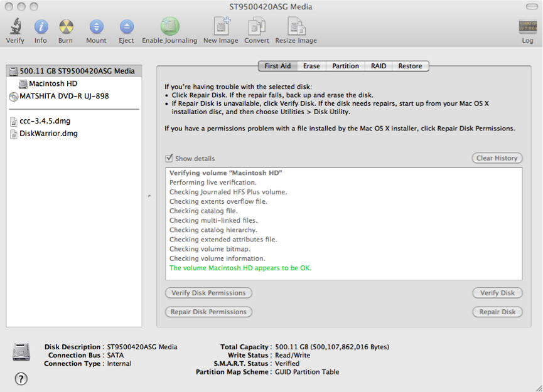Click the Mount toolbar icon
Viewport: 543px width, 392px height.
coord(96,26)
